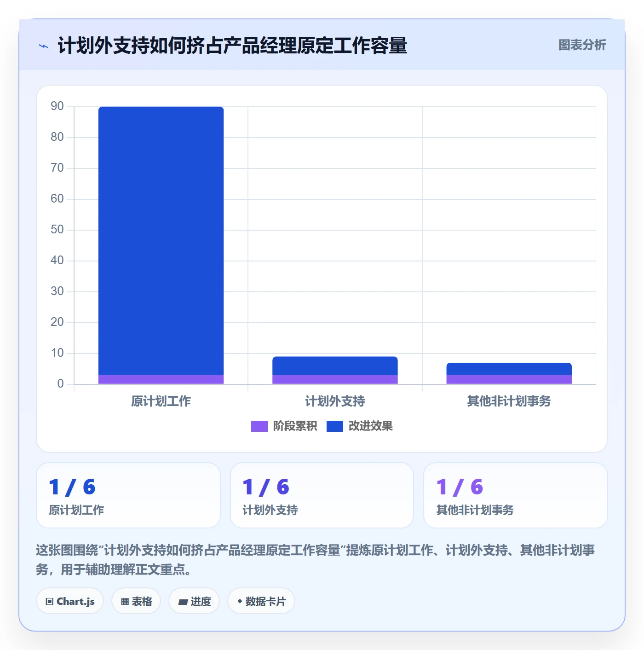Open the 原计划工作 data card
Image resolution: width=644 pixels, height=650 pixels.
click(x=128, y=495)
